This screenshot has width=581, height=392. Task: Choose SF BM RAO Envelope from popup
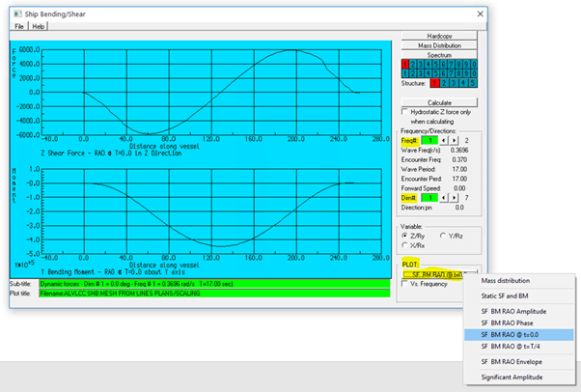coord(513,361)
